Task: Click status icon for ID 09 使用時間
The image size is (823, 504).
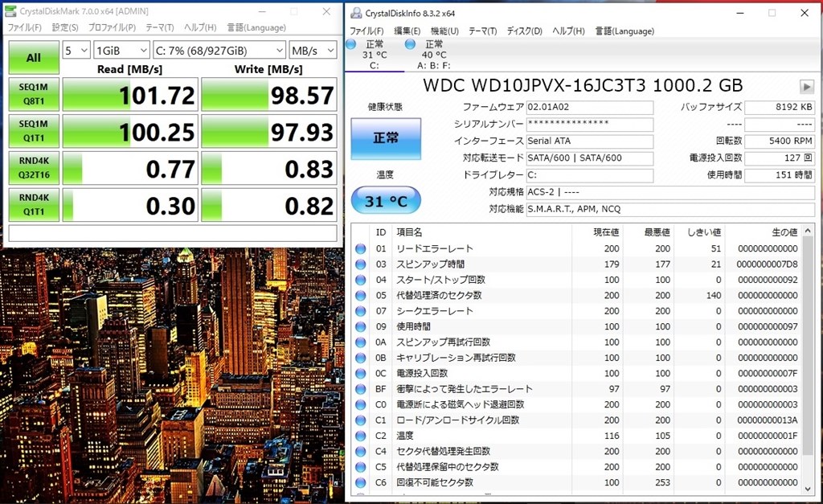Action: 361,326
